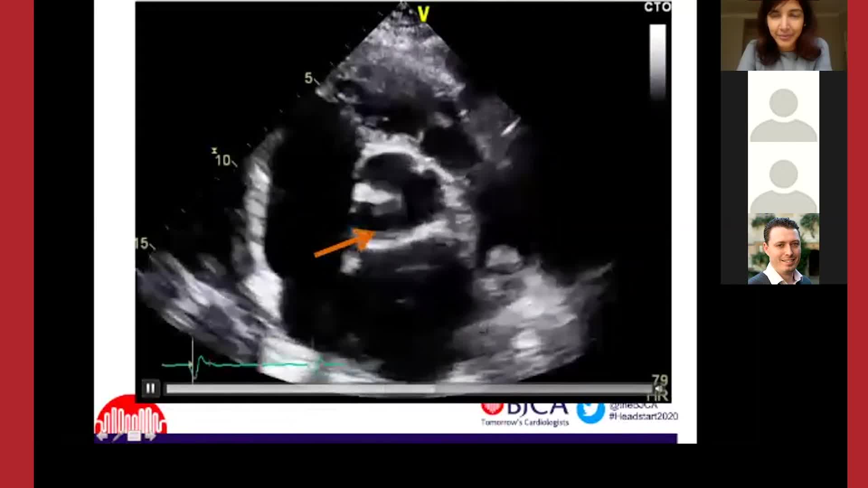Advance to next slide with right arrow
The height and width of the screenshot is (488, 868).
tap(151, 436)
